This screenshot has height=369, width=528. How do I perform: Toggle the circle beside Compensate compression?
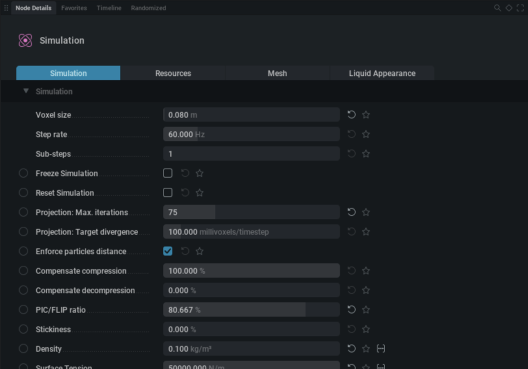[x=23, y=270]
